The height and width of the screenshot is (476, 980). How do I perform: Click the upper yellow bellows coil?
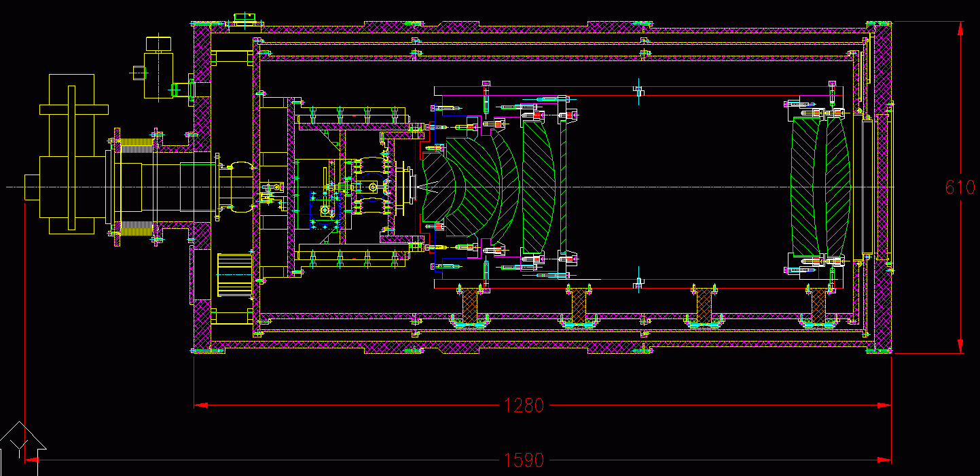(139, 144)
